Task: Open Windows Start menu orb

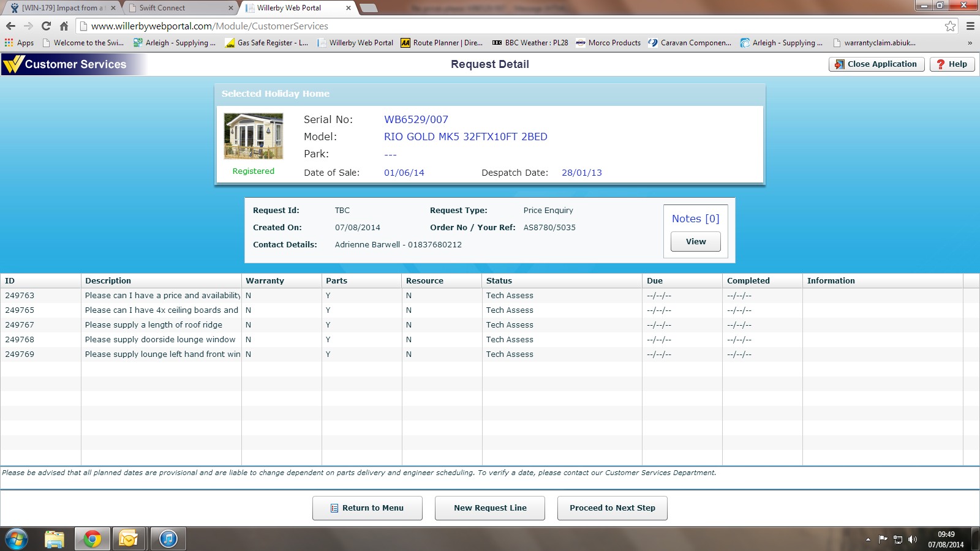Action: tap(17, 539)
